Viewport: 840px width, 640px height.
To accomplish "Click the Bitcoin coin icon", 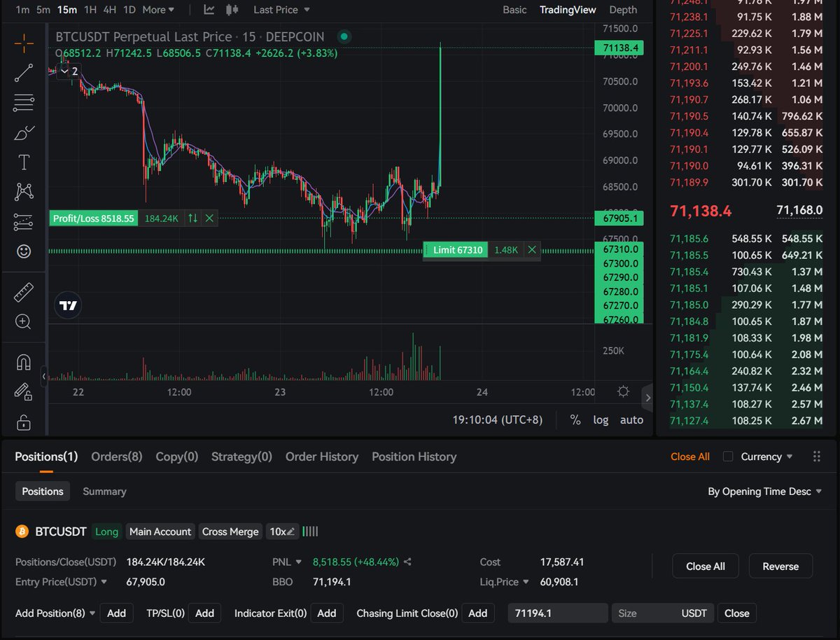I will pyautogui.click(x=22, y=531).
